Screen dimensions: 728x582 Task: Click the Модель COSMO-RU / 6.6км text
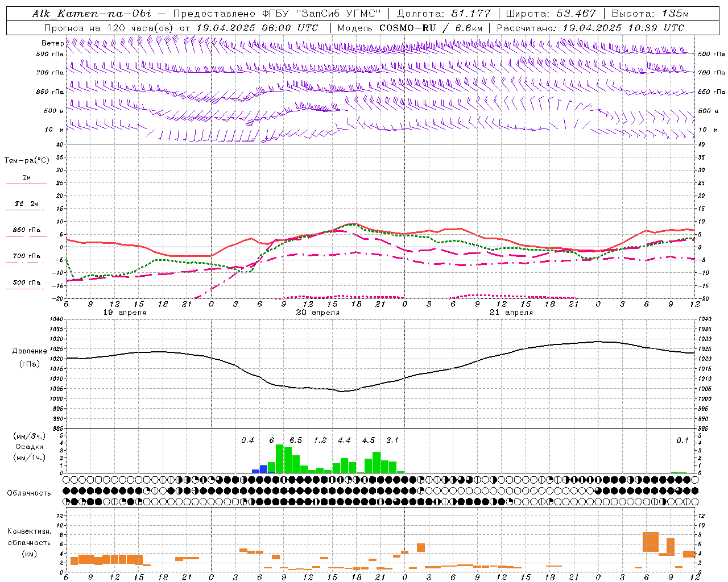pyautogui.click(x=410, y=28)
